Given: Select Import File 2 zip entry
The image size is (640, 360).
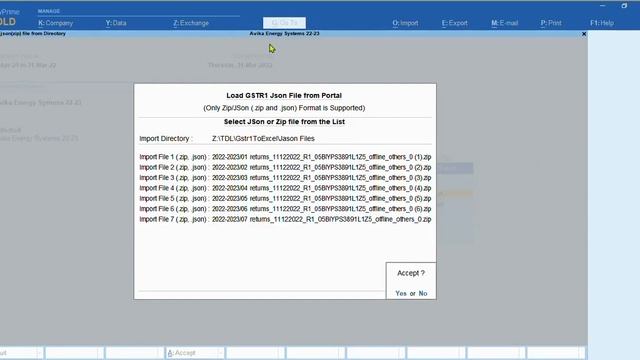Looking at the screenshot, I should [x=322, y=167].
